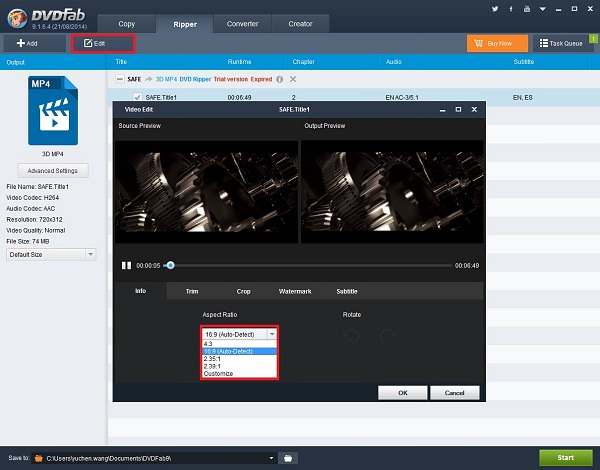Click the green Start button
Viewport: 600px width, 470px height.
(x=566, y=458)
